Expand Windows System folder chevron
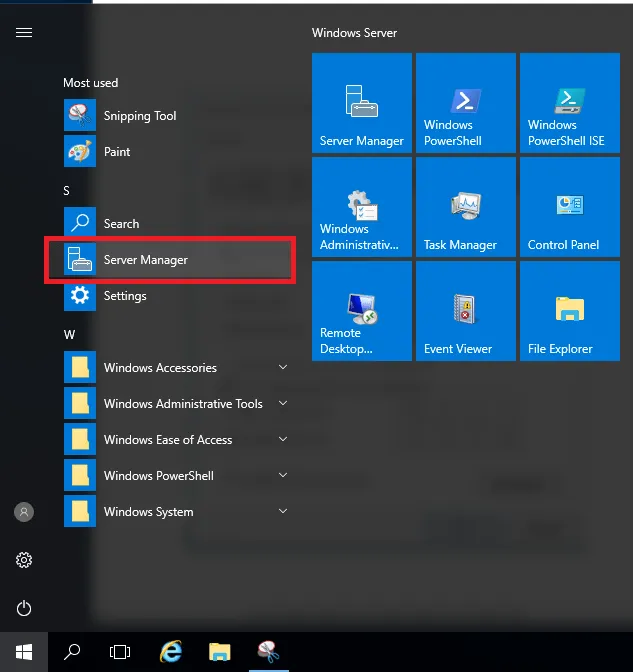This screenshot has width=633, height=672. tap(283, 511)
